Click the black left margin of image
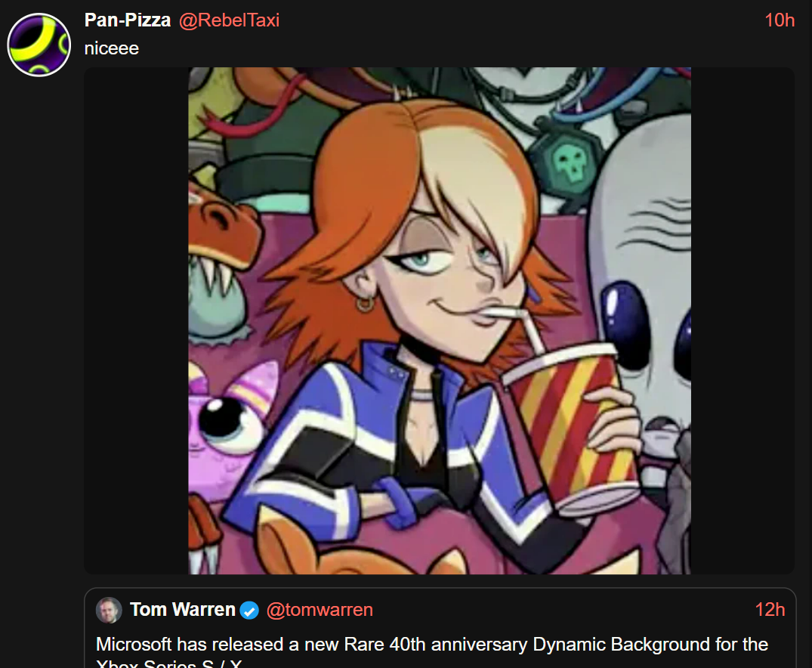 136,320
